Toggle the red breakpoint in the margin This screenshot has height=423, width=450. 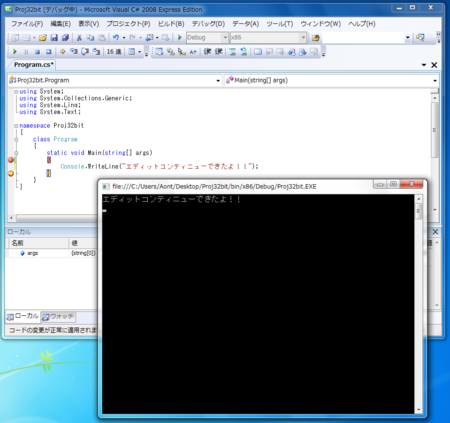11,160
